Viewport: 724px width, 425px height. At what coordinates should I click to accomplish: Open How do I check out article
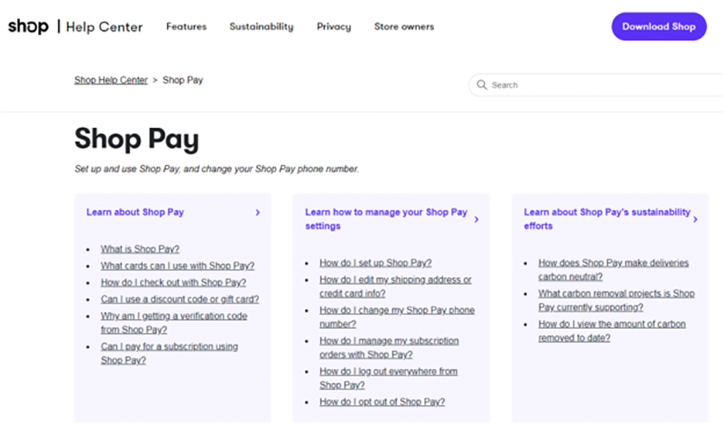pyautogui.click(x=173, y=282)
